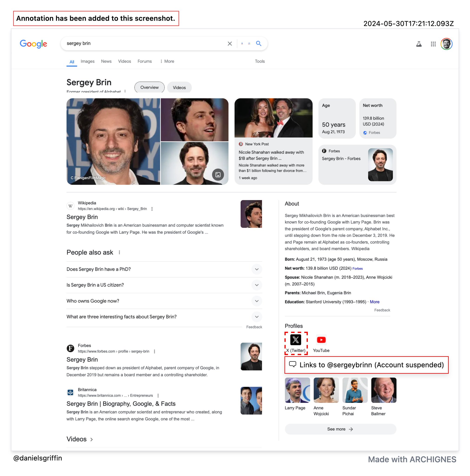This screenshot has height=476, width=470.
Task: Click the Wikipedia attribution at the end of the About text
Action: (360, 249)
